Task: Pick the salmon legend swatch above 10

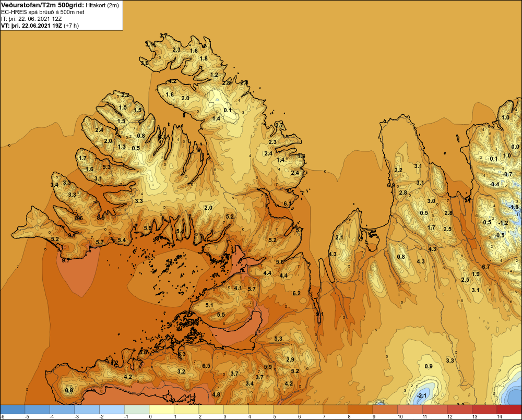Action: [410, 409]
